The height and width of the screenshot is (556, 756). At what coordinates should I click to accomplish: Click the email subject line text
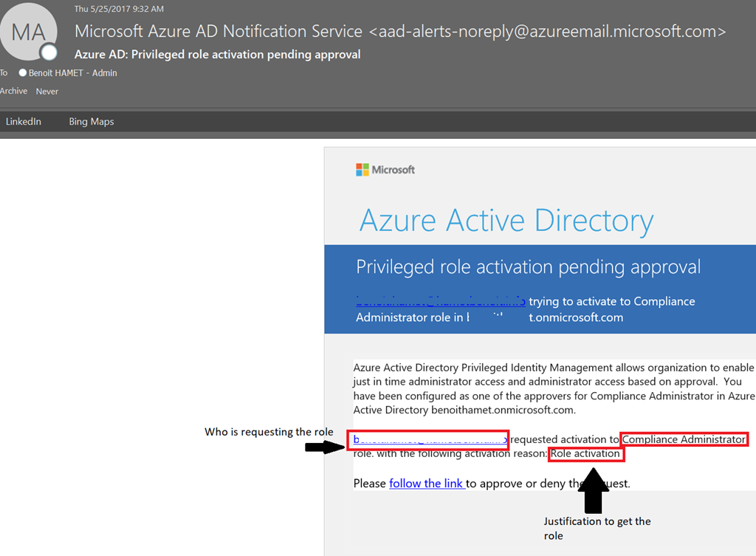coord(217,55)
